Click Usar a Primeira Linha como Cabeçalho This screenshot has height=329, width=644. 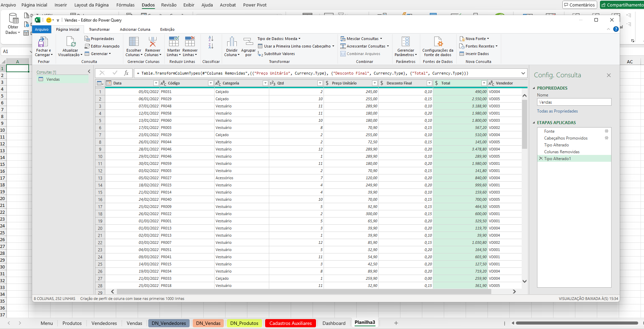click(x=296, y=46)
